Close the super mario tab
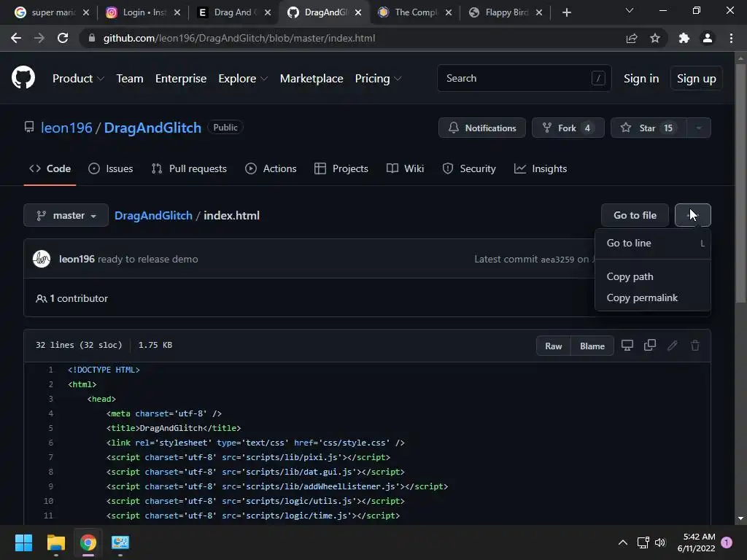Viewport: 747px width, 560px height. pyautogui.click(x=86, y=12)
